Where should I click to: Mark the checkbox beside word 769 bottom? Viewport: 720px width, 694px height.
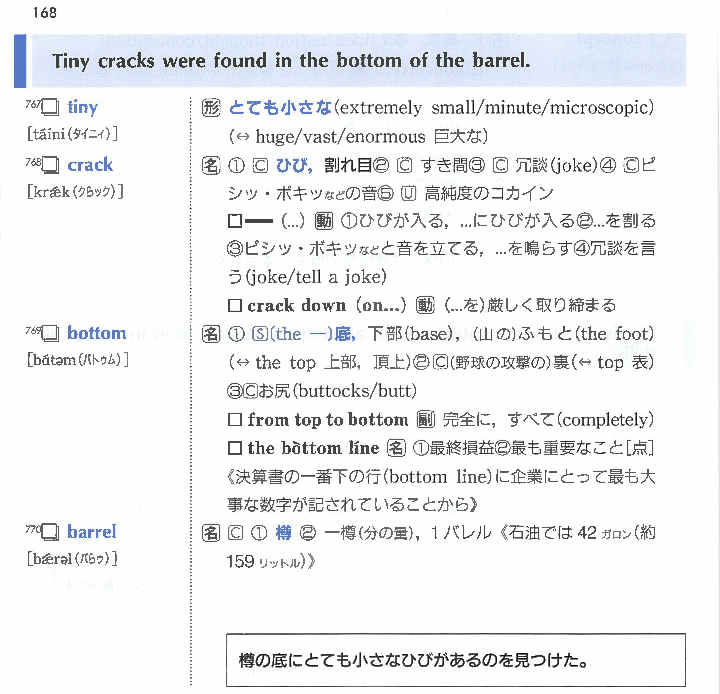50,334
